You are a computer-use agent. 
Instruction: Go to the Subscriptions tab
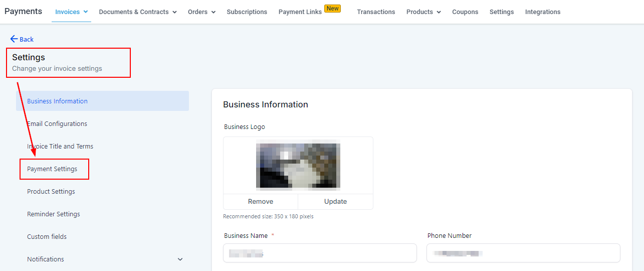click(x=247, y=12)
